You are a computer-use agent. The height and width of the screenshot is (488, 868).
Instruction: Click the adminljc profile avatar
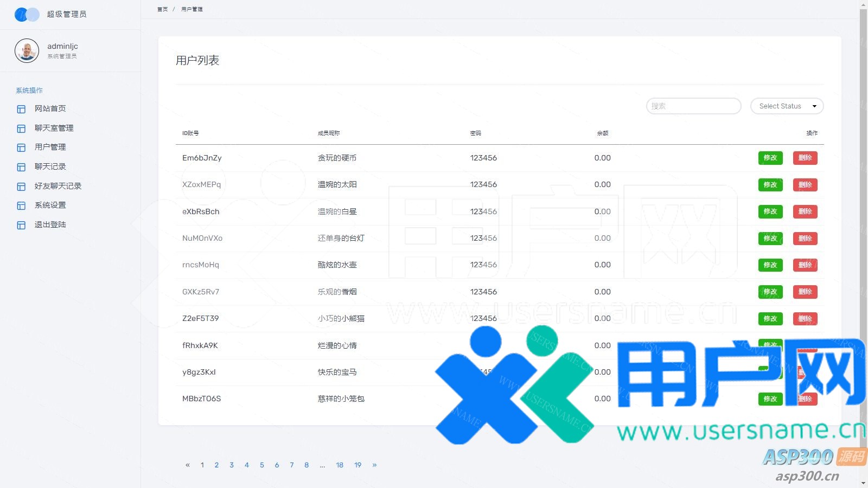coord(27,51)
